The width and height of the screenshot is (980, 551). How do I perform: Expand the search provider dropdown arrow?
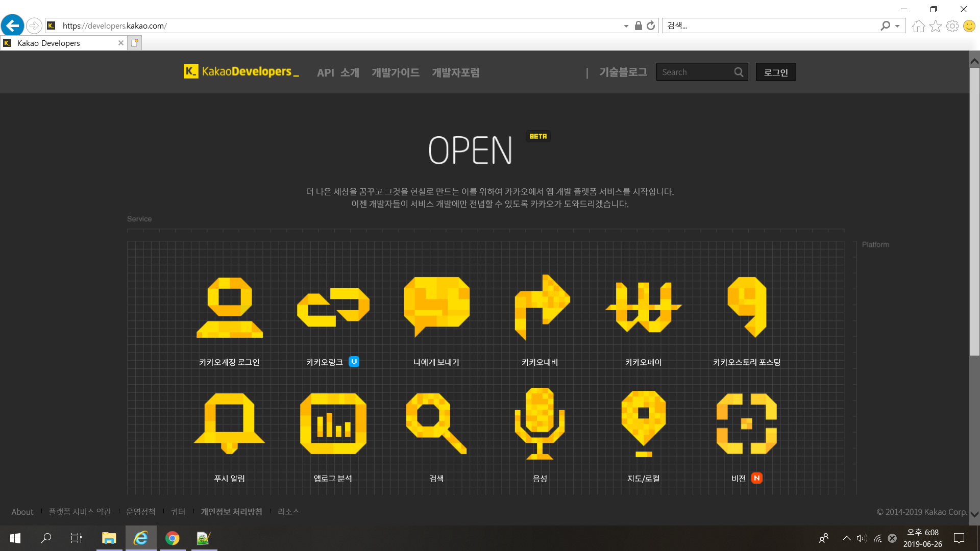coord(897,26)
